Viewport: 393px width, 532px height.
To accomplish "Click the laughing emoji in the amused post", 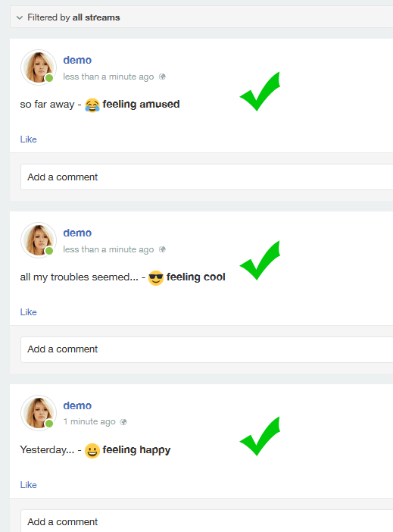I will point(92,105).
